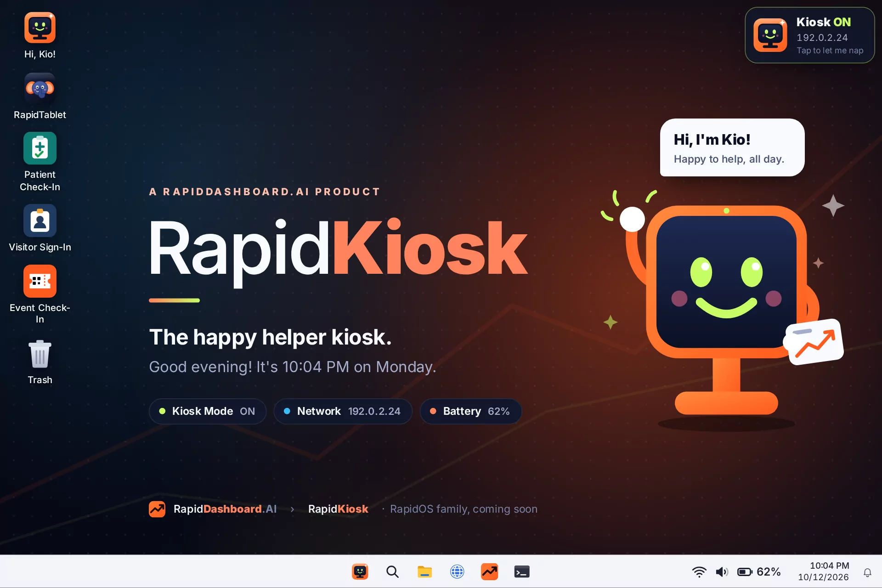Click the Network 192.0.2.24 status pill
Viewport: 882px width, 588px height.
(x=343, y=411)
